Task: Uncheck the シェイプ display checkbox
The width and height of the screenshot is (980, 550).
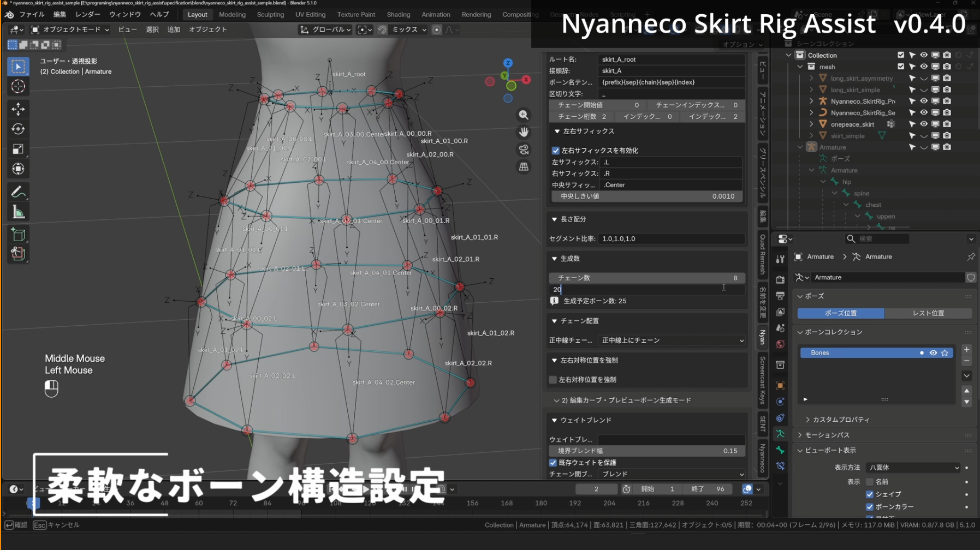Action: (x=870, y=494)
